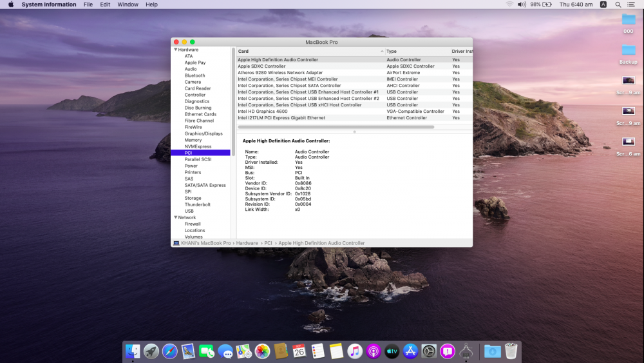644x363 pixels.
Task: Open the File menu
Action: [x=88, y=5]
